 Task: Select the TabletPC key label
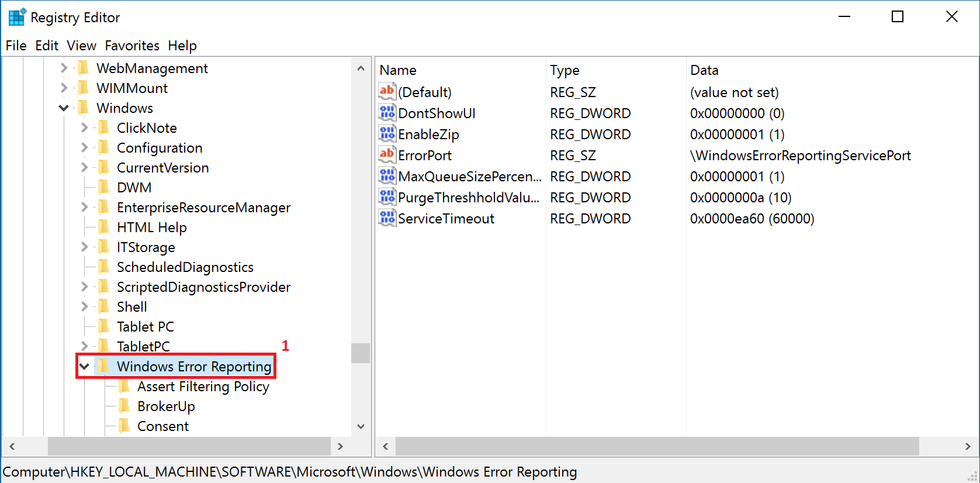(x=143, y=346)
